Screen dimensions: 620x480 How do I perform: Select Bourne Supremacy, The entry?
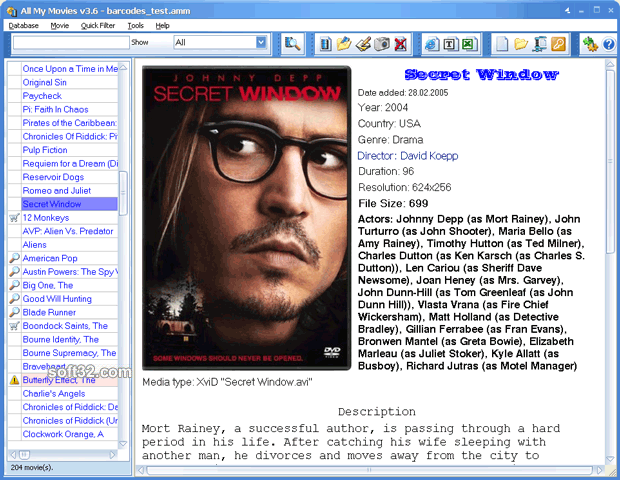pyautogui.click(x=69, y=353)
